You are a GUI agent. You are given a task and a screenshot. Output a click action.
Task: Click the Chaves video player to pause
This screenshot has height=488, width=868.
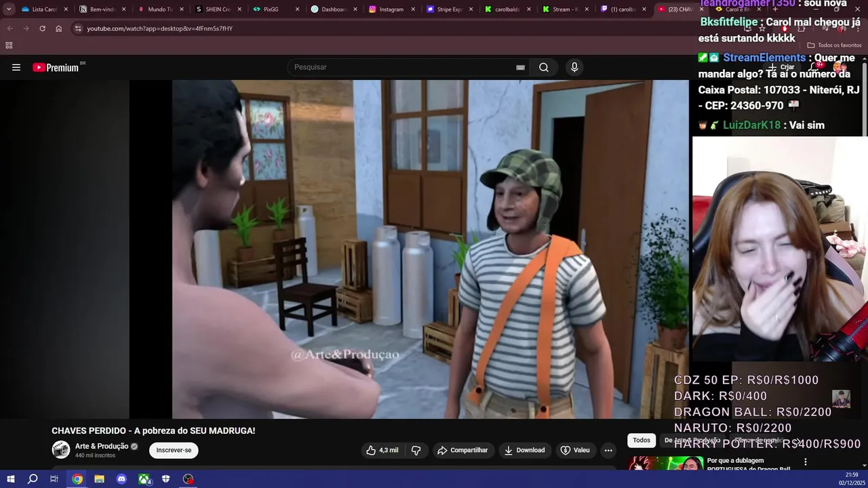coord(410,249)
